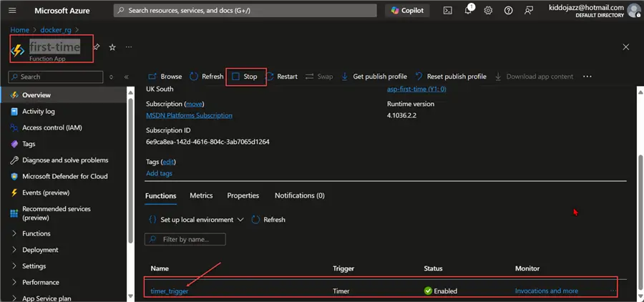Open Copilot from the top bar
Screen dimensions: 644x302
pos(407,11)
